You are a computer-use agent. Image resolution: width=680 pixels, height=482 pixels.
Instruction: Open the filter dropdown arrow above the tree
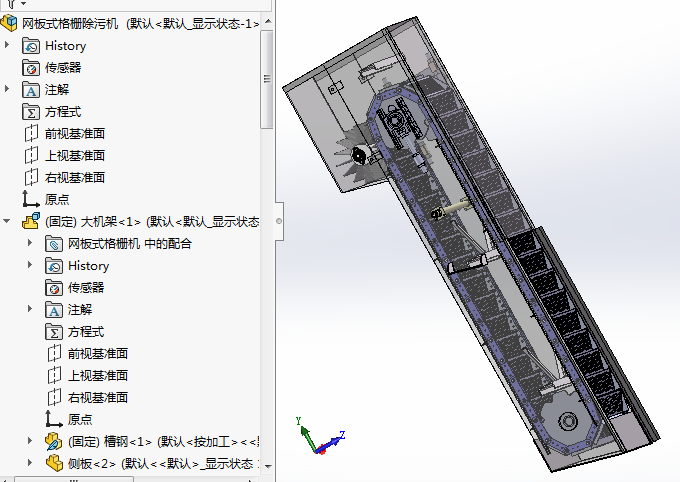coord(23,3)
